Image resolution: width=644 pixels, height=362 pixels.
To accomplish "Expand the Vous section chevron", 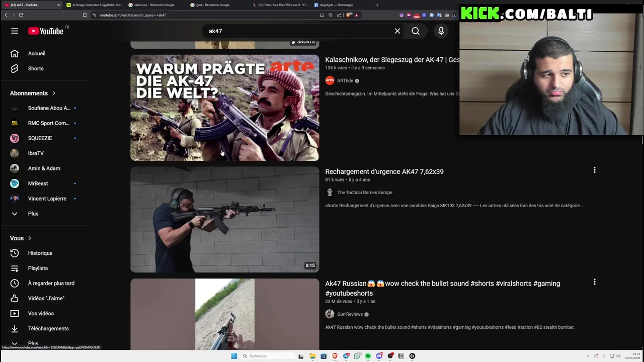I will tap(30, 238).
